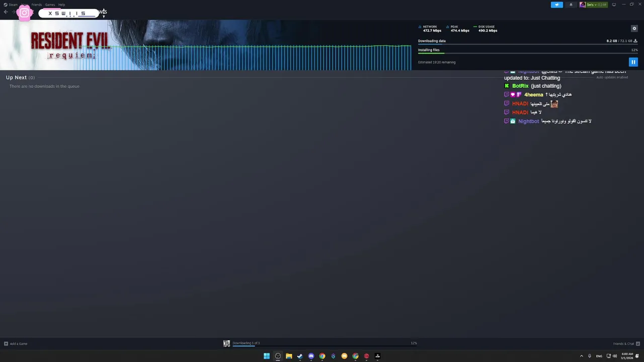The width and height of the screenshot is (644, 362).
Task: Open the first Google Chrome taskbar icon
Action: [322, 356]
